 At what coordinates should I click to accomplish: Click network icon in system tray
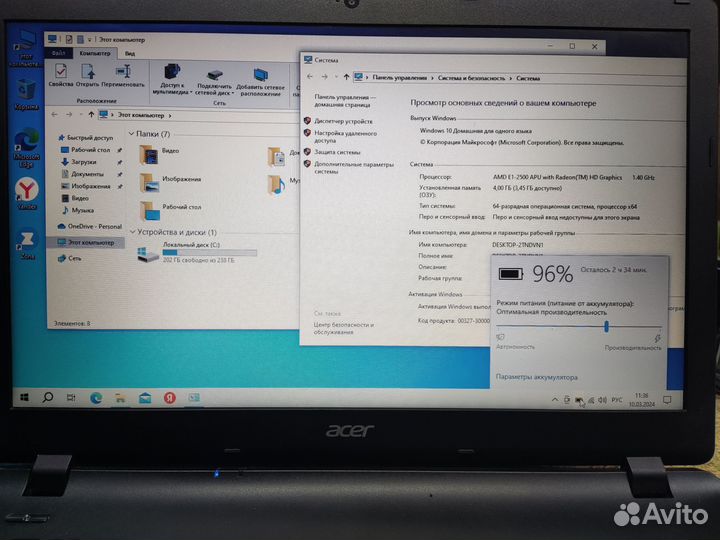point(591,400)
